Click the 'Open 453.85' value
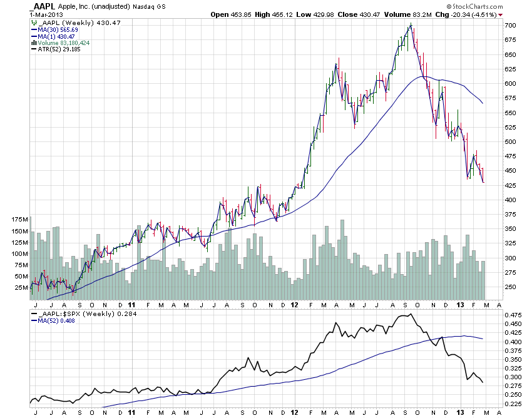The image size is (532, 418). pyautogui.click(x=231, y=14)
